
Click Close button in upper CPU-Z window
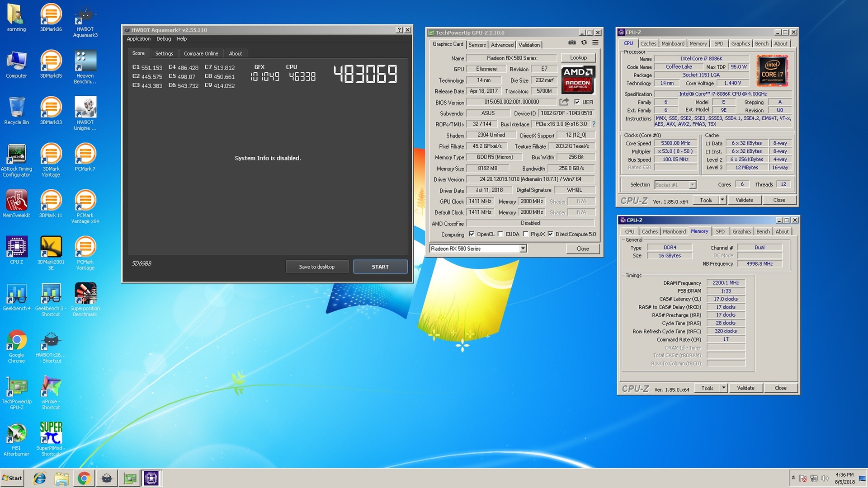coord(779,200)
